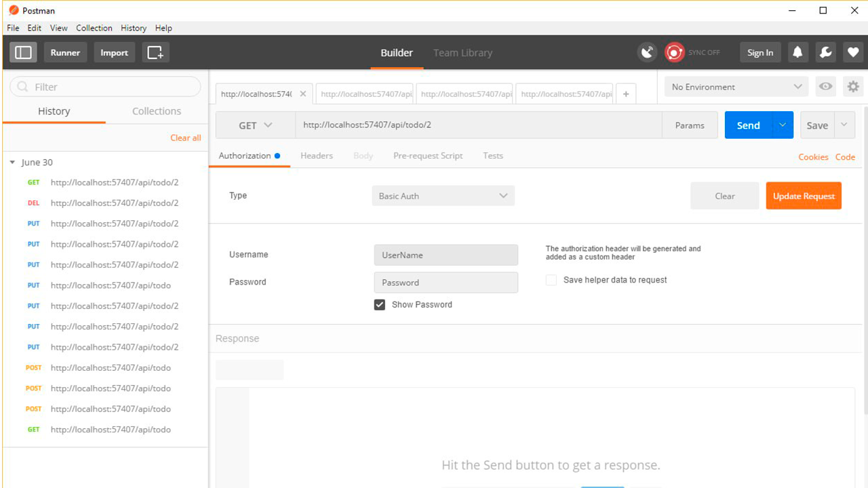Uncheck the Show Password checkbox
868x488 pixels.
coord(380,304)
